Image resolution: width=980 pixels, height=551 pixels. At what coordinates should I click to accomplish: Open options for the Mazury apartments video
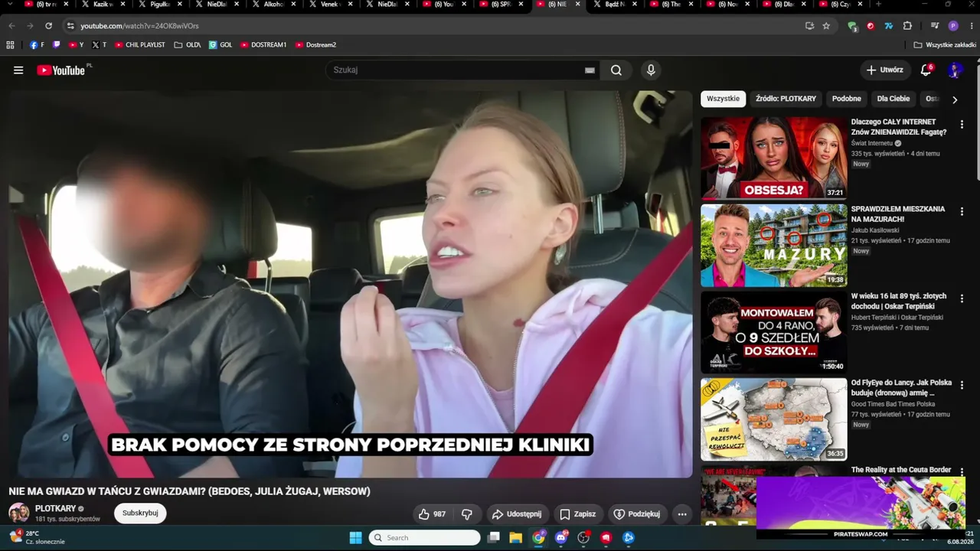[962, 211]
